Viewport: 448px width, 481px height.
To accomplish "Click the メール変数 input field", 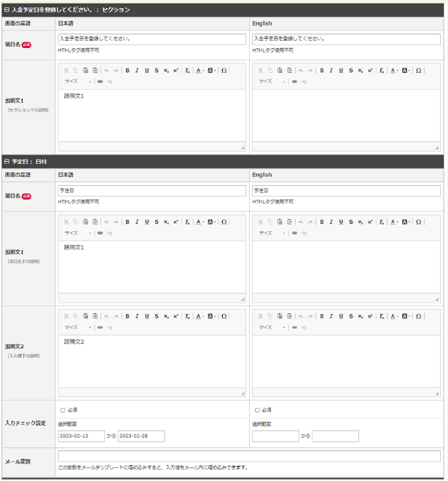I will click(x=249, y=456).
